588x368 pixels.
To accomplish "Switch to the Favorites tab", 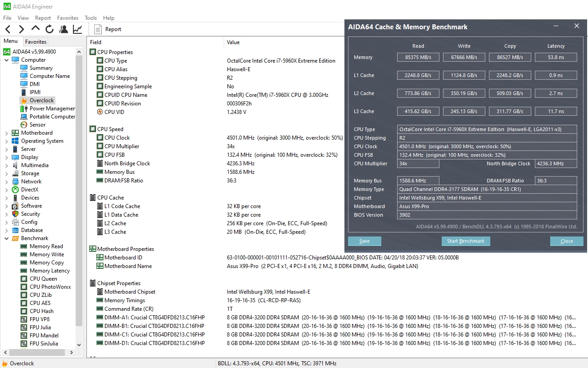I will [36, 42].
